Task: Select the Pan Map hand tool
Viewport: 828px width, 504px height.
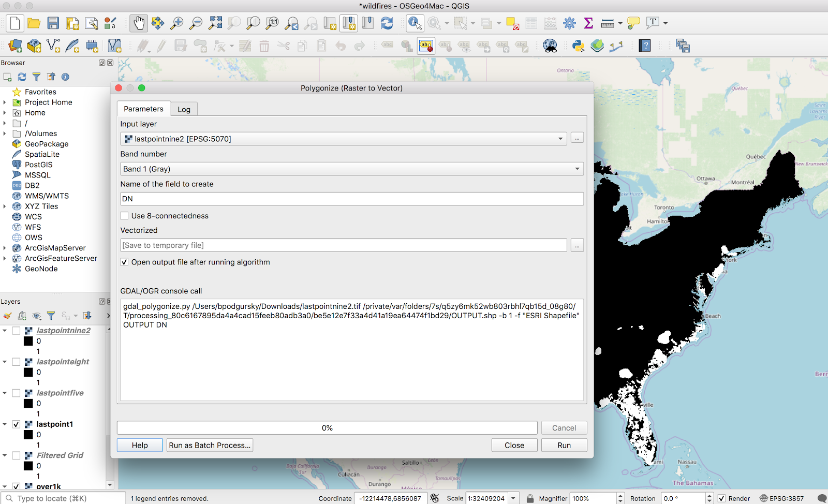Action: 139,23
